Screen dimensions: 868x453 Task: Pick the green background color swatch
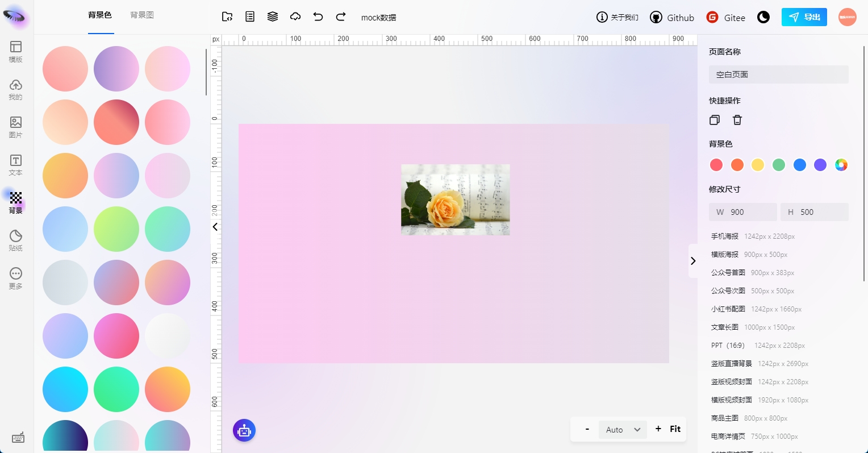coord(779,165)
